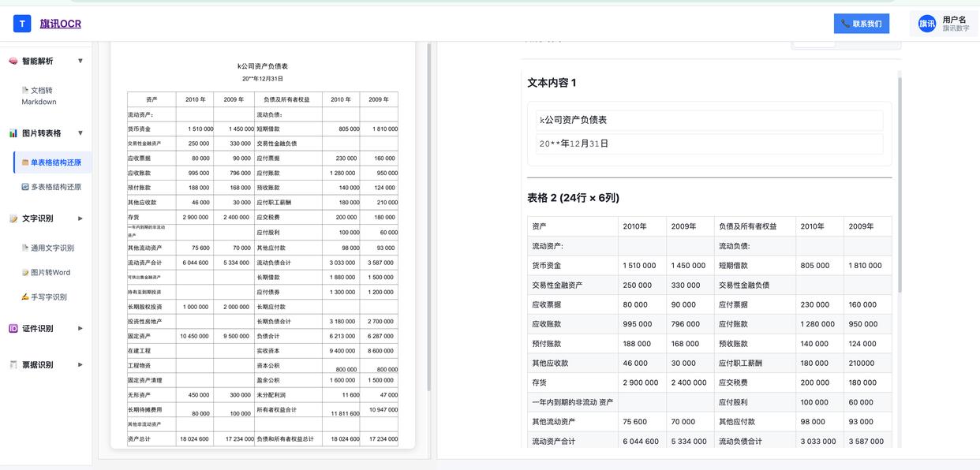Screen dimensions: 980x470
Task: Click the 资产 header in result table
Action: click(573, 226)
